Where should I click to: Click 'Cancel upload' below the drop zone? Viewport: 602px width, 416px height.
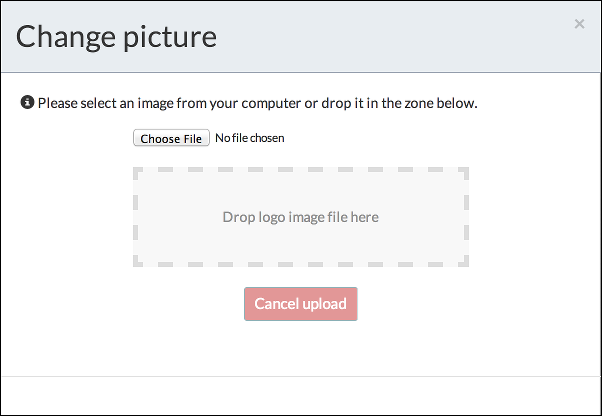[x=300, y=304]
